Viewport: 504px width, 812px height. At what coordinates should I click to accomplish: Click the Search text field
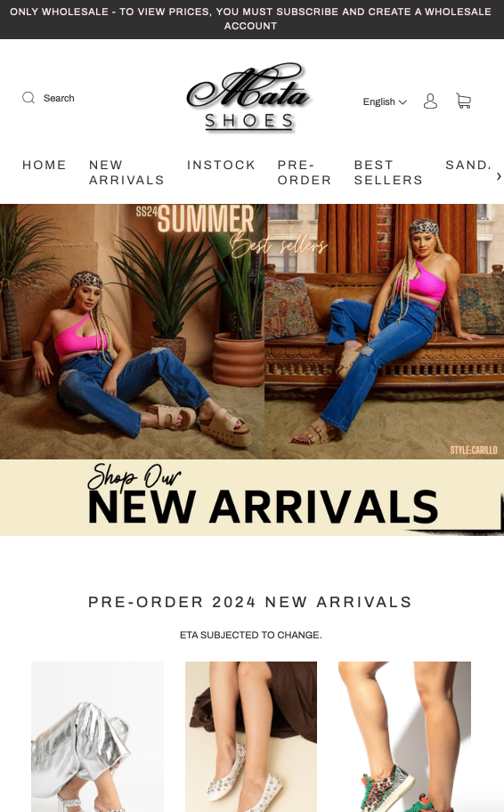coord(59,98)
